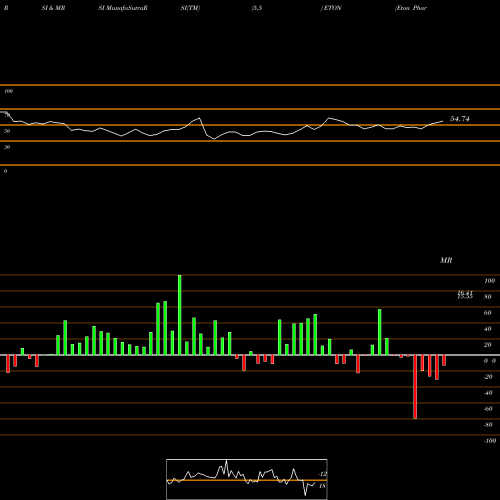Click the tallest green histogram bar
The width and height of the screenshot is (500, 500).
point(180,315)
